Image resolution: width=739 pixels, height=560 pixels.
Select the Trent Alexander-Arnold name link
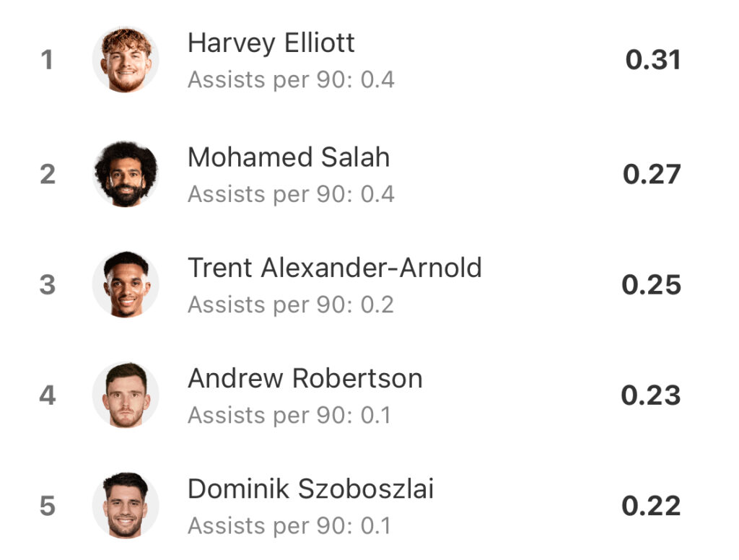click(335, 268)
